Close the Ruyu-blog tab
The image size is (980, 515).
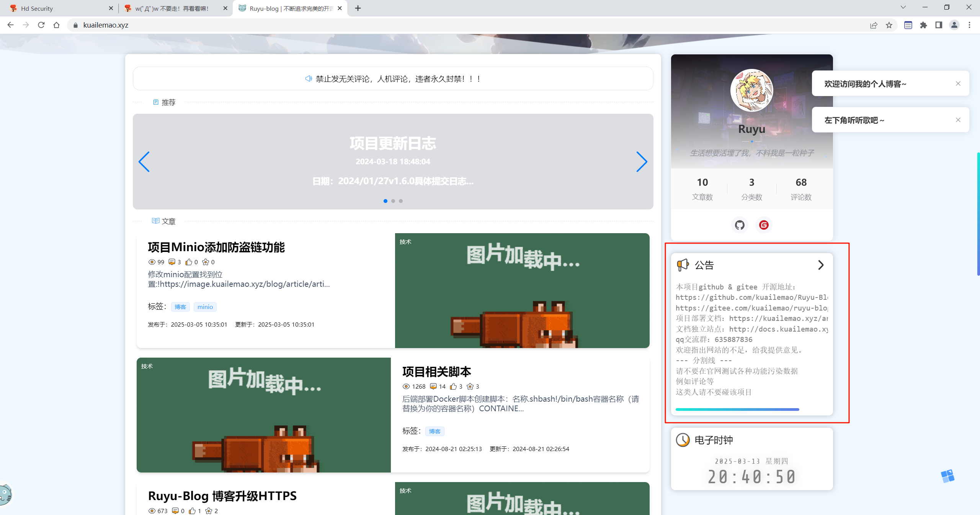340,8
